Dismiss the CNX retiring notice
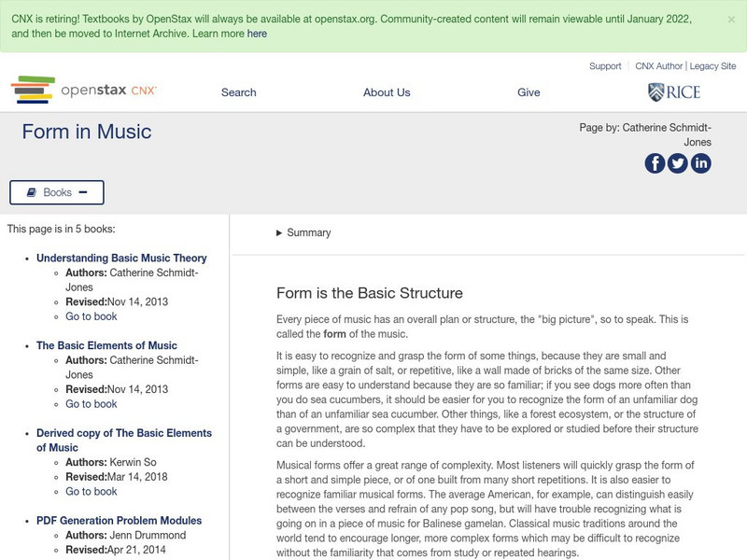 pos(730,18)
